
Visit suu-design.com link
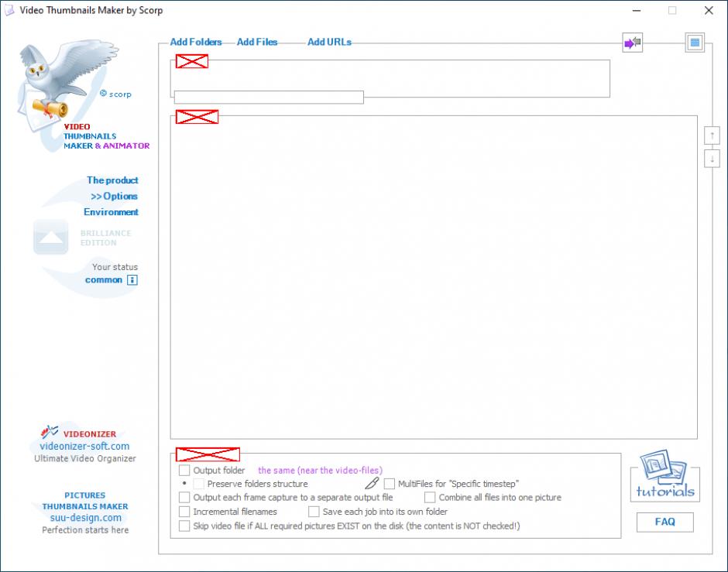coord(85,518)
